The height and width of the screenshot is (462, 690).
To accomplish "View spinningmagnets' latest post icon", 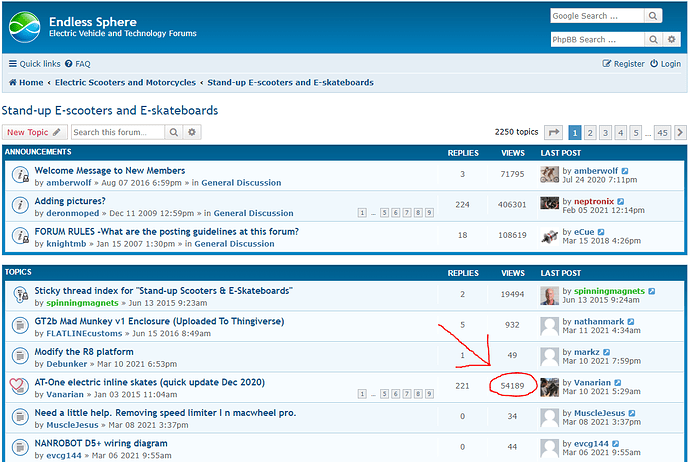I will [x=652, y=291].
